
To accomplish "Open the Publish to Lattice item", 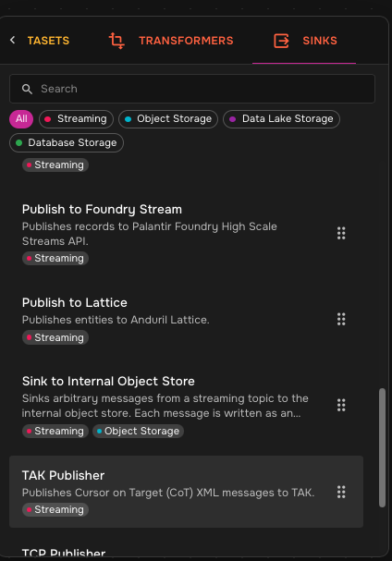I will pos(186,320).
